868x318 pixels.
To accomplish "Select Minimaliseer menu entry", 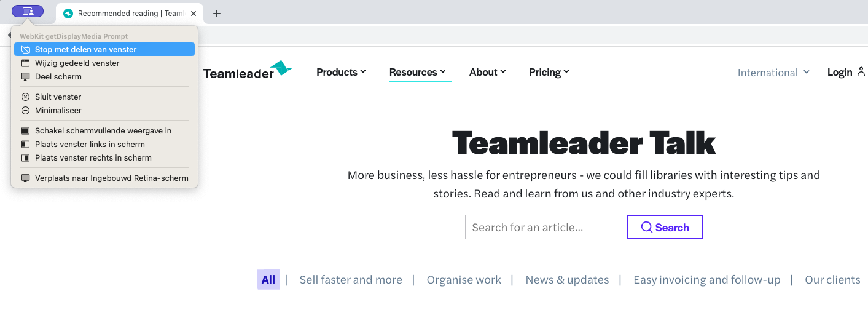I will click(104, 110).
